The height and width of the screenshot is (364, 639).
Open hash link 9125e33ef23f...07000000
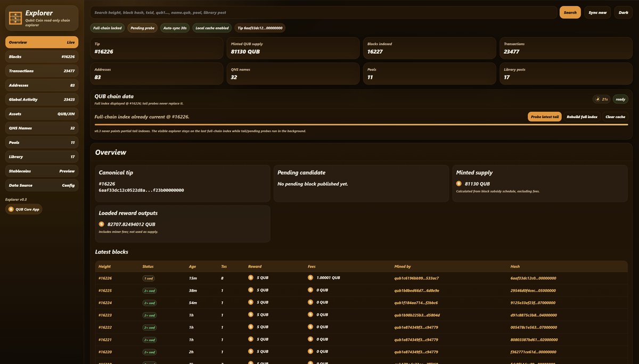[533, 302]
